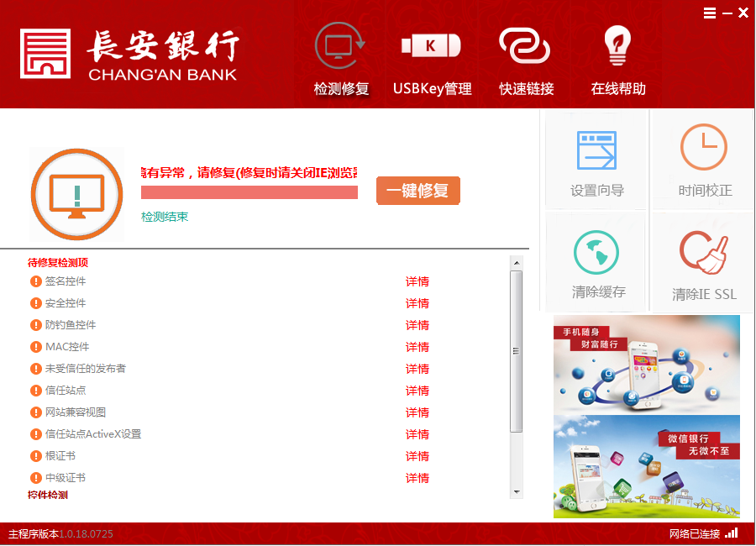756x546 pixels.
Task: Click the list scrollbar down arrow
Action: (x=517, y=492)
